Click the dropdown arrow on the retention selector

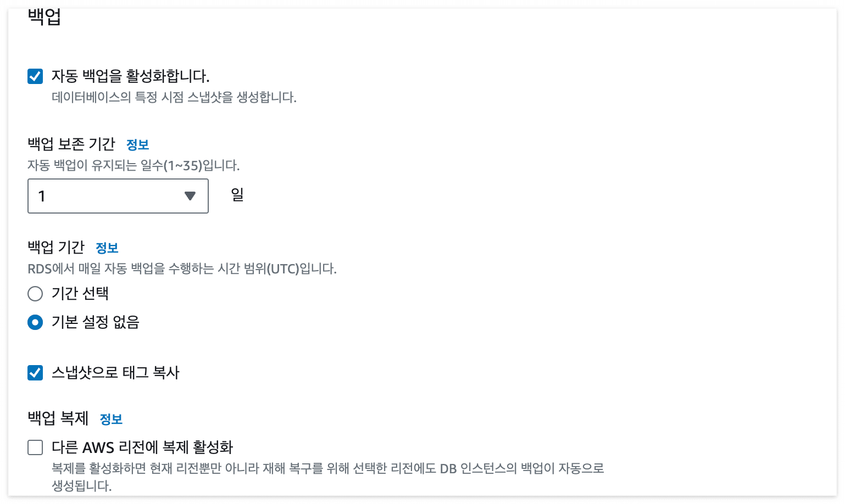(x=190, y=195)
